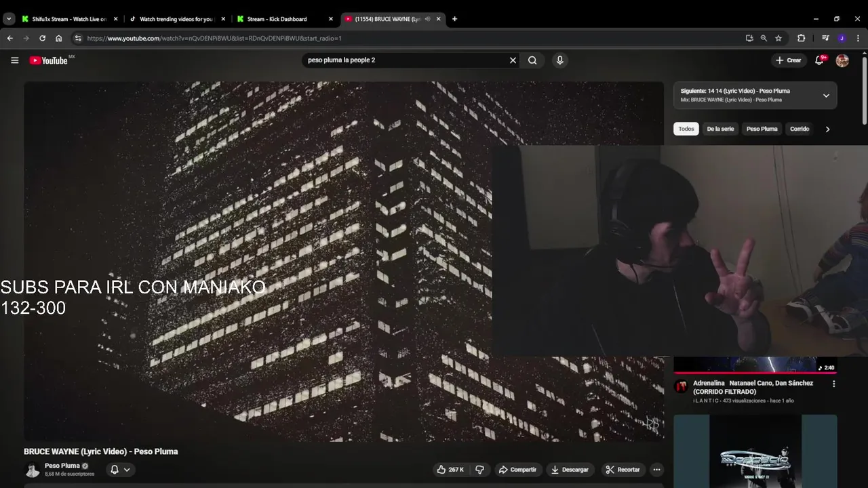The width and height of the screenshot is (868, 488).
Task: Start voice search with microphone
Action: tap(559, 60)
